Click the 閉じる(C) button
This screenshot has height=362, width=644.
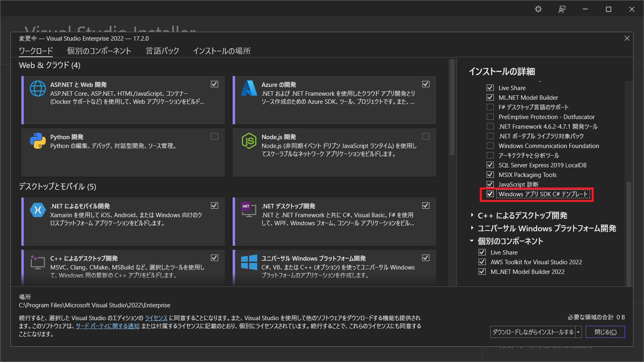pos(605,332)
